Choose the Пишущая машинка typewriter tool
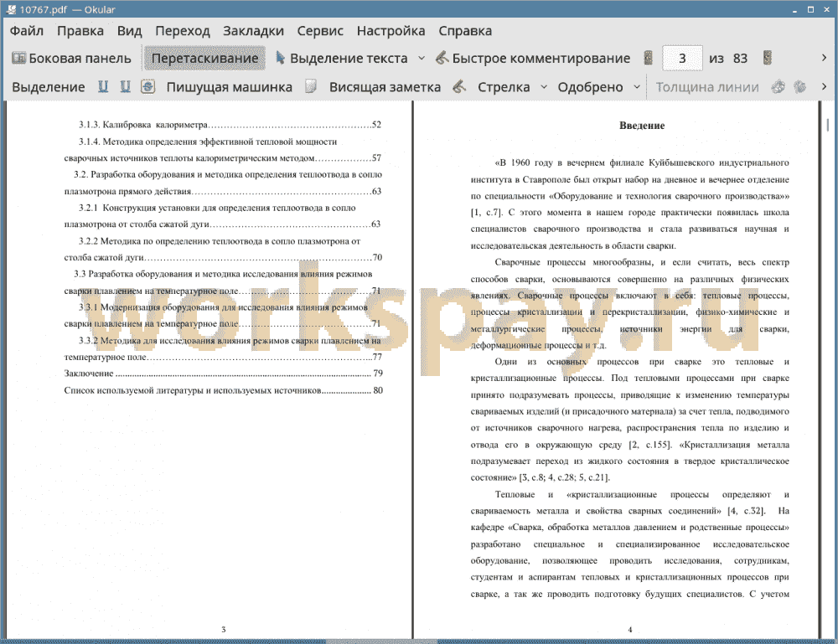 (230, 87)
